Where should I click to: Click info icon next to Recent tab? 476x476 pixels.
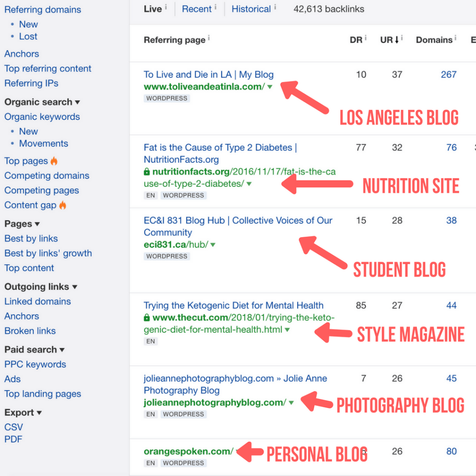[216, 7]
